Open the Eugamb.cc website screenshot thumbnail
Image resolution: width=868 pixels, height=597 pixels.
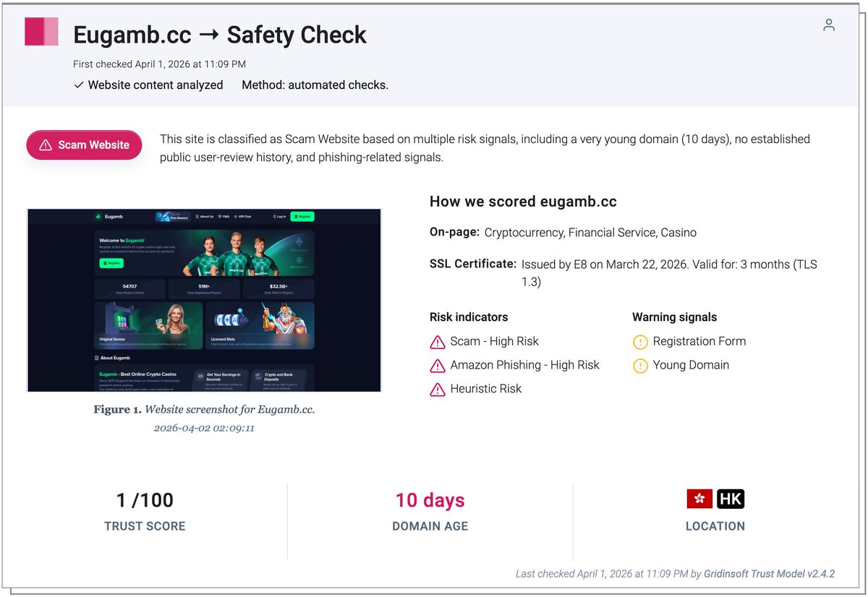point(204,301)
